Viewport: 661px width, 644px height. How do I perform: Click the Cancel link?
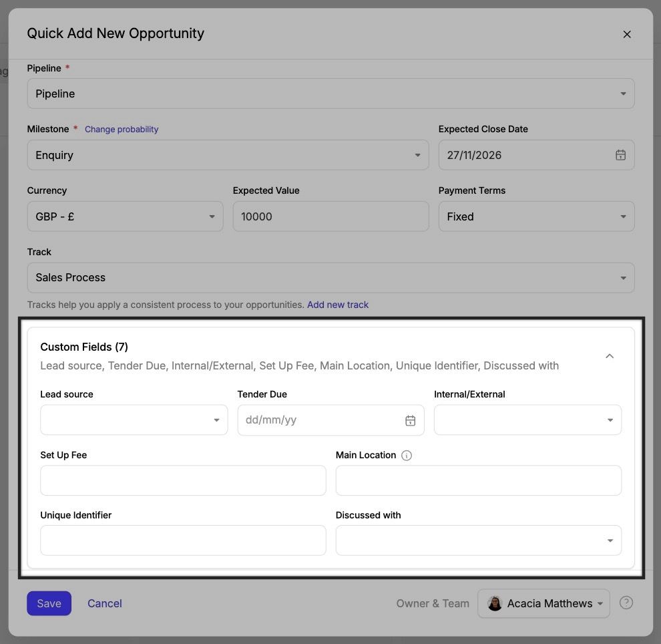tap(105, 603)
